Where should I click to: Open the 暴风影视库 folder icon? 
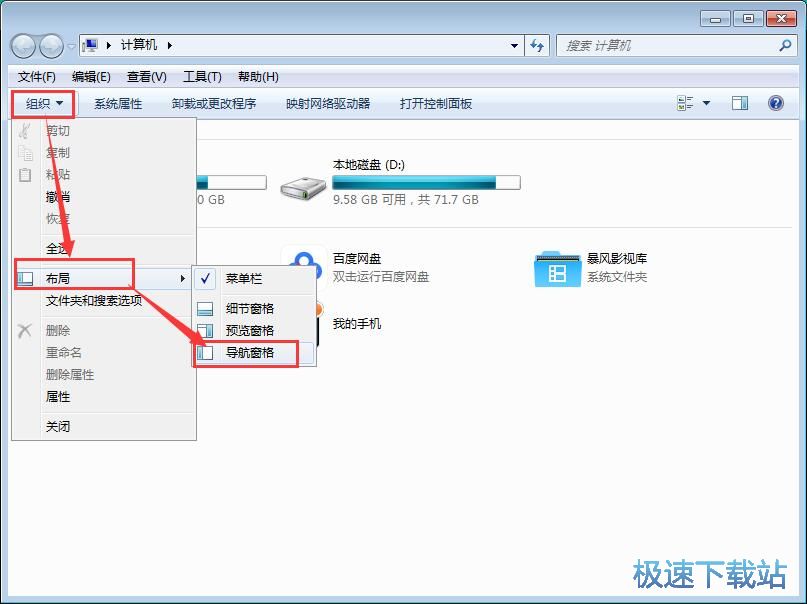tap(558, 269)
